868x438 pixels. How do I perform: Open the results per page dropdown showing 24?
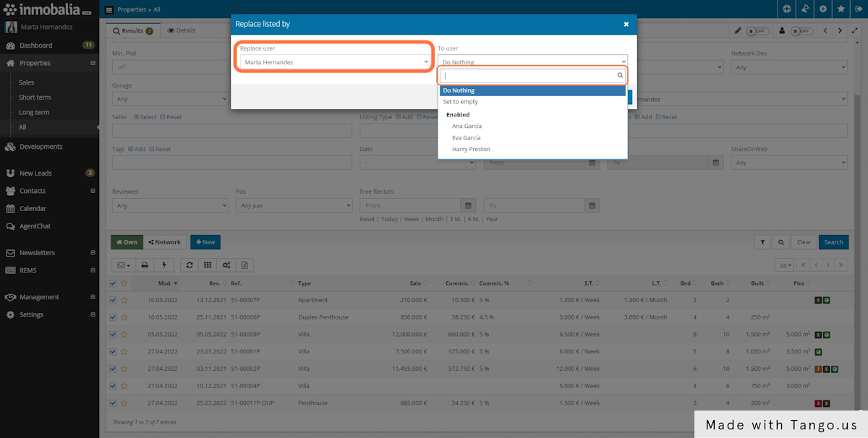(x=785, y=265)
